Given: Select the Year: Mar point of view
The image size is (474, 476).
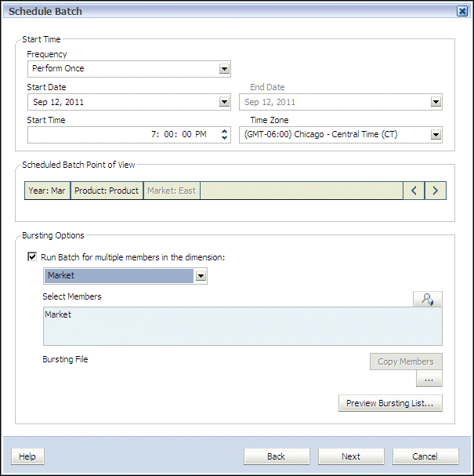Looking at the screenshot, I should tap(47, 191).
